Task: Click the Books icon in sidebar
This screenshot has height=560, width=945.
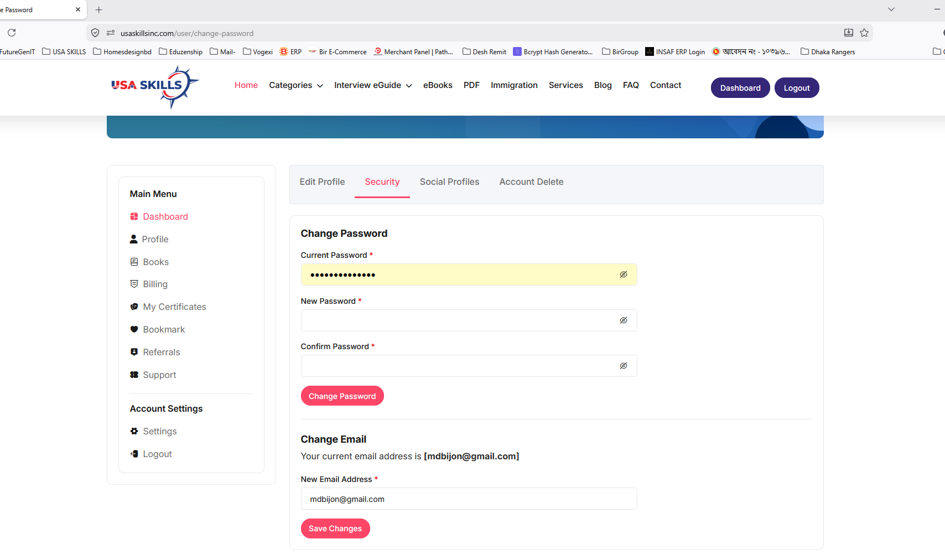Action: (x=134, y=262)
